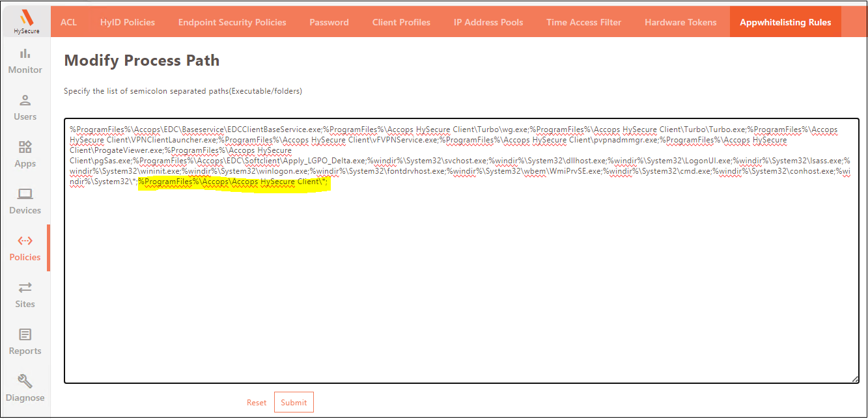This screenshot has height=419, width=868.
Task: Click the Modify Process Path heading
Action: point(142,61)
